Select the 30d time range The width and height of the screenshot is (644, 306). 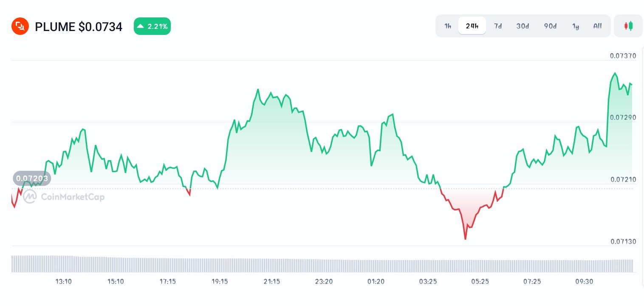523,26
